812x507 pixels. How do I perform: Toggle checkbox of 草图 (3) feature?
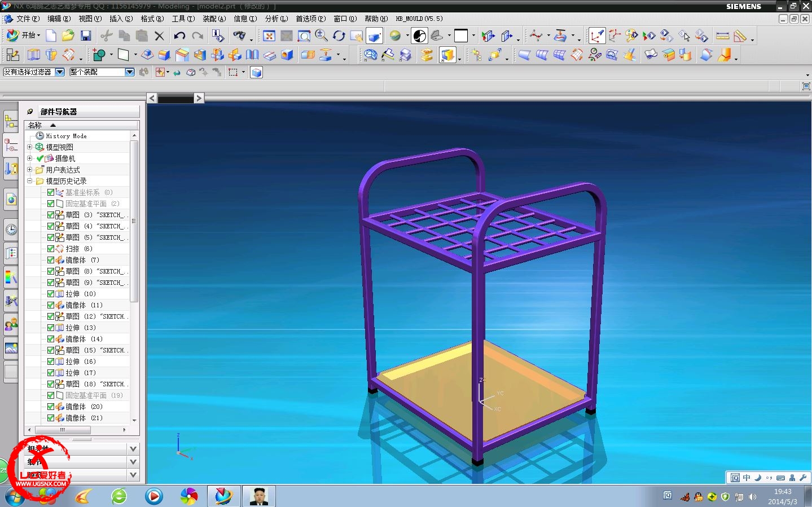coord(51,215)
